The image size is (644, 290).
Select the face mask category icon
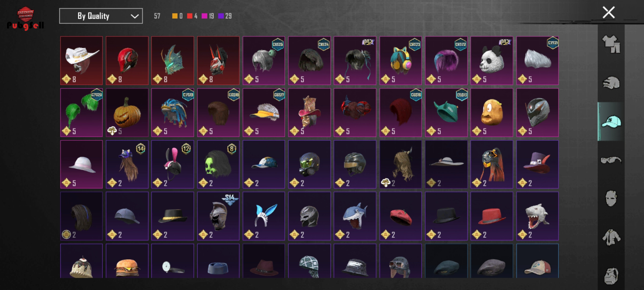click(611, 198)
